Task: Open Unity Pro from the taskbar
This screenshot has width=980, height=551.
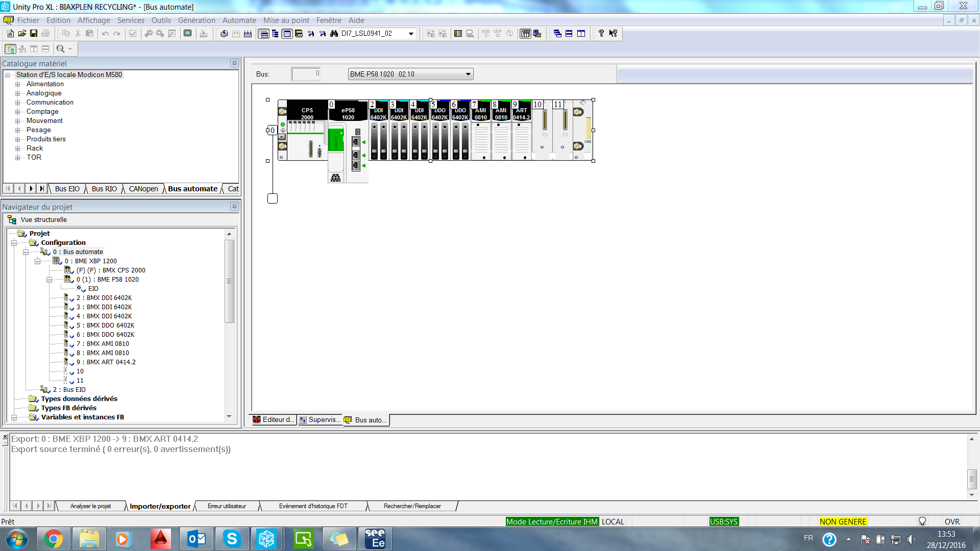Action: (266, 539)
